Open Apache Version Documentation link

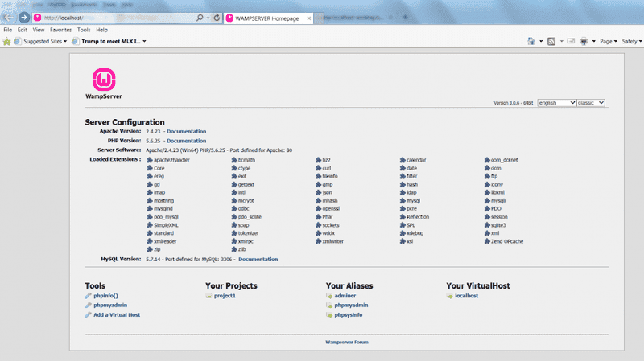pos(186,130)
